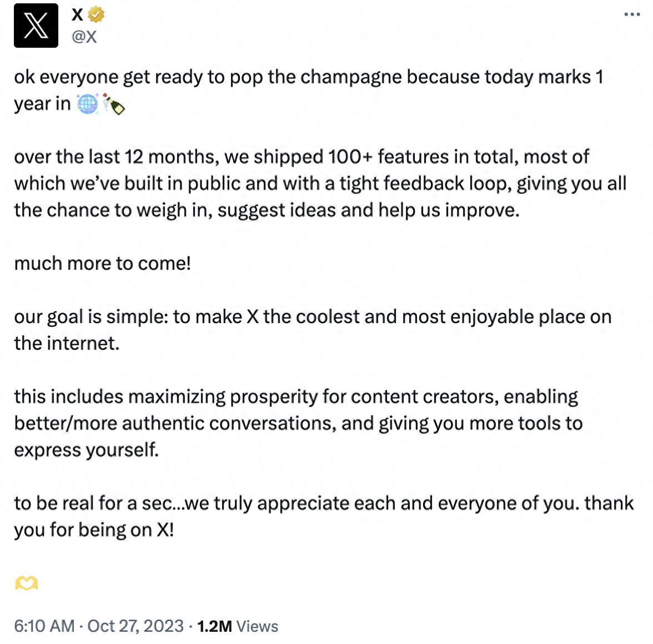Click the champagne bottle emoji
The image size is (653, 644).
tap(114, 104)
